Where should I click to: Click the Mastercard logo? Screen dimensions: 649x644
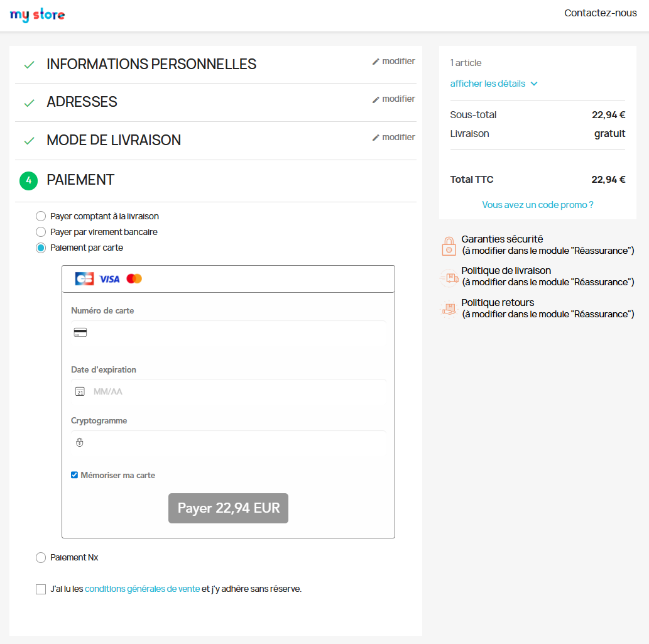(134, 278)
